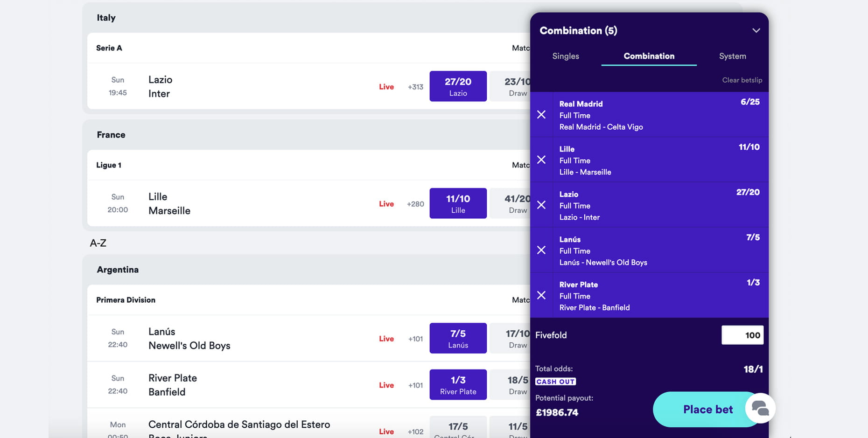Remove Lazio selection from betslip

point(541,205)
